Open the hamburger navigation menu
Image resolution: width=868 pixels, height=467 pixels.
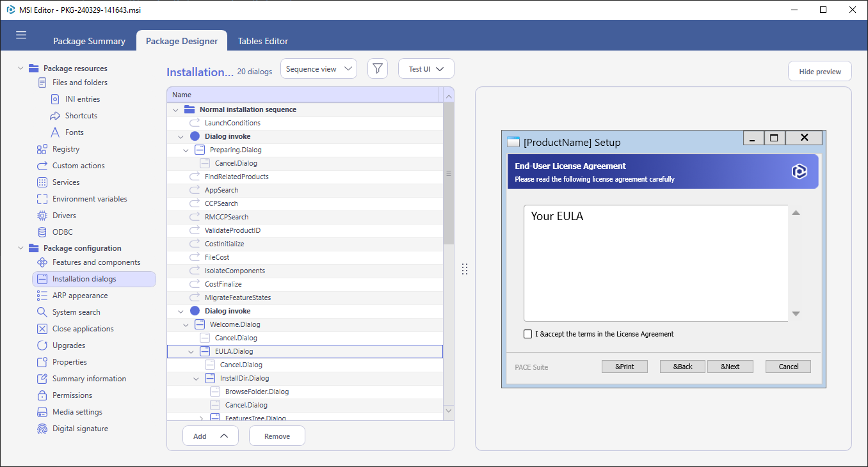(21, 35)
